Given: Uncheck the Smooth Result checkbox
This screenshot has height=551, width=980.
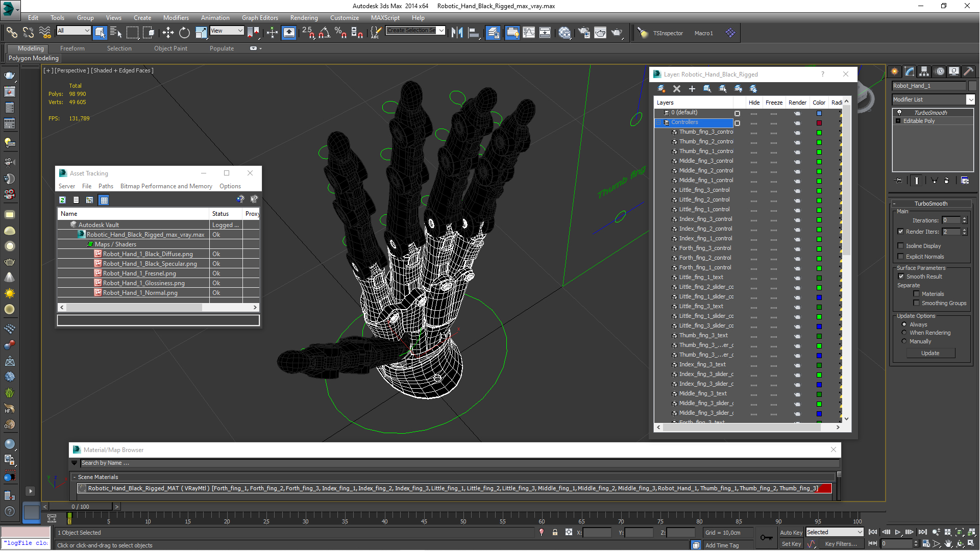Looking at the screenshot, I should 901,277.
